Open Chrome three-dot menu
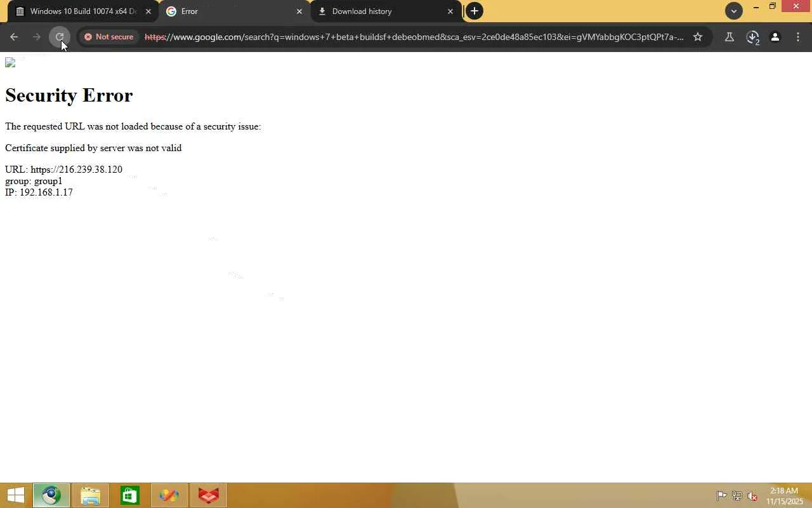 click(x=798, y=37)
